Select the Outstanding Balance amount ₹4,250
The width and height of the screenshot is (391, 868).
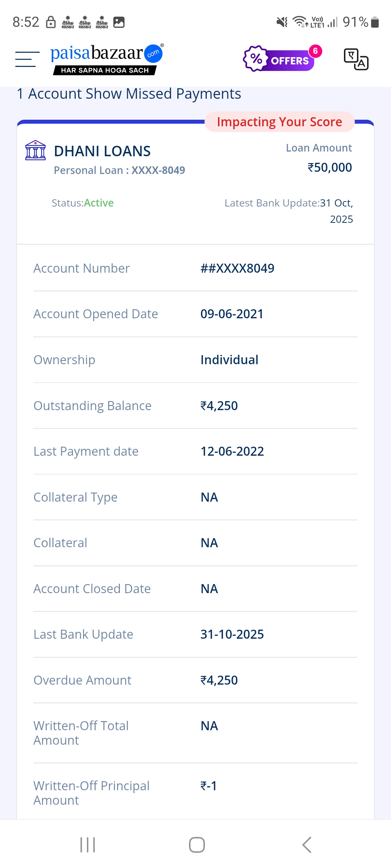pos(219,406)
